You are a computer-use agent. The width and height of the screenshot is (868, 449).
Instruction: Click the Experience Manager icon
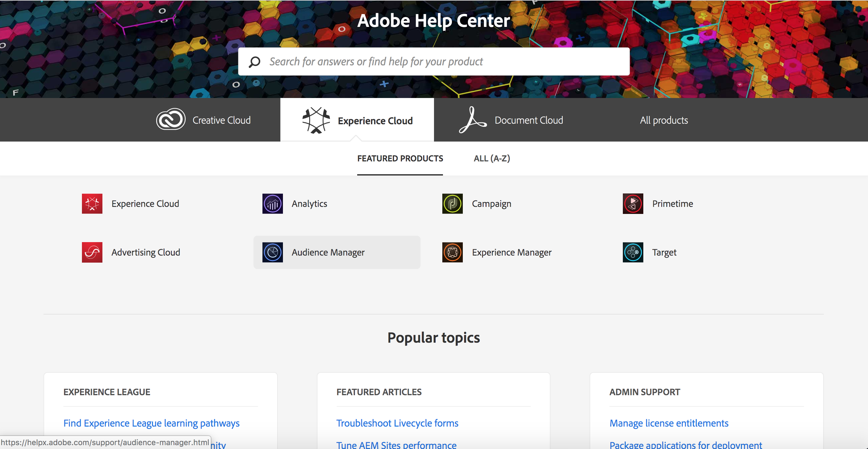pos(453,252)
